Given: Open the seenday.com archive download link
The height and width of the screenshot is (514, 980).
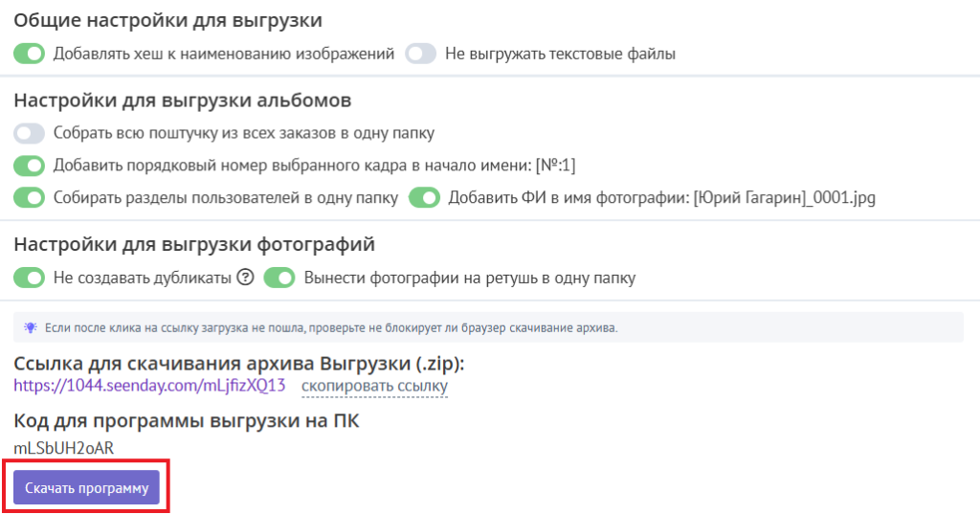Looking at the screenshot, I should [x=149, y=386].
